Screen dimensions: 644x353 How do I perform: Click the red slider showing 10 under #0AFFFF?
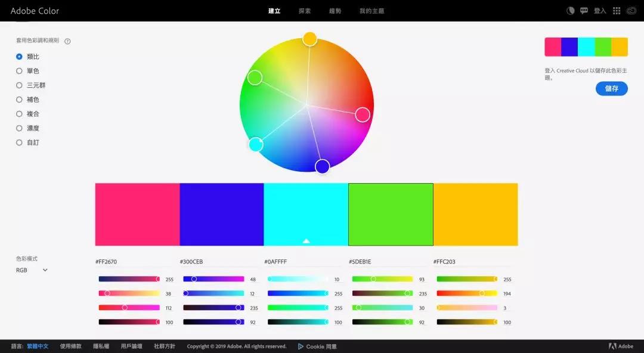298,279
